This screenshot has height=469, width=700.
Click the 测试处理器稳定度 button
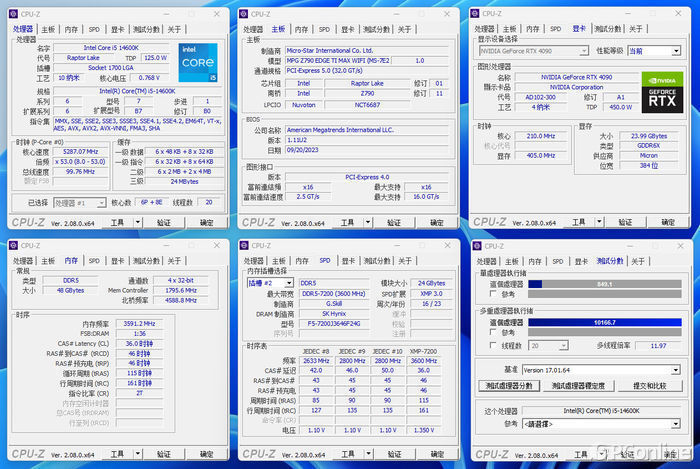[578, 386]
